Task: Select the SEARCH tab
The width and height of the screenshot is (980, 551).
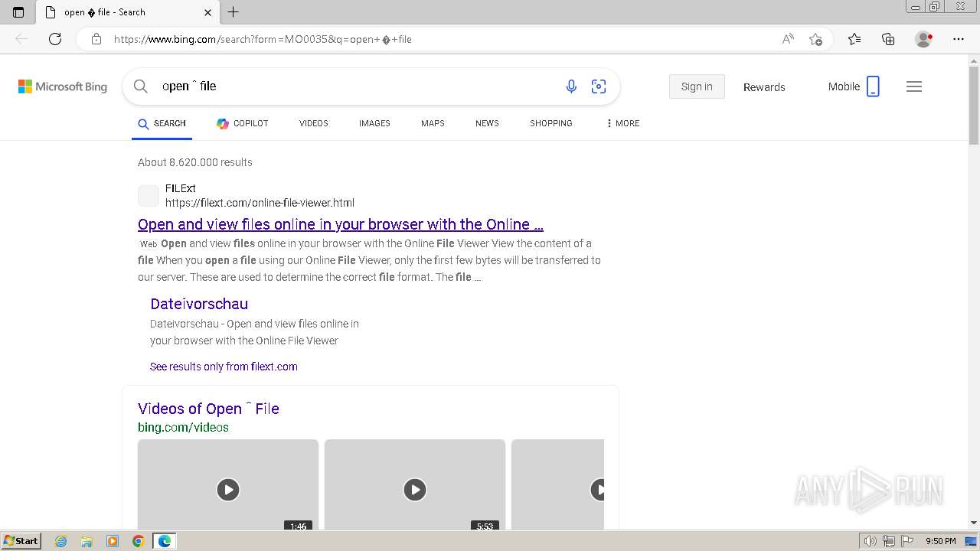Action: coord(162,123)
